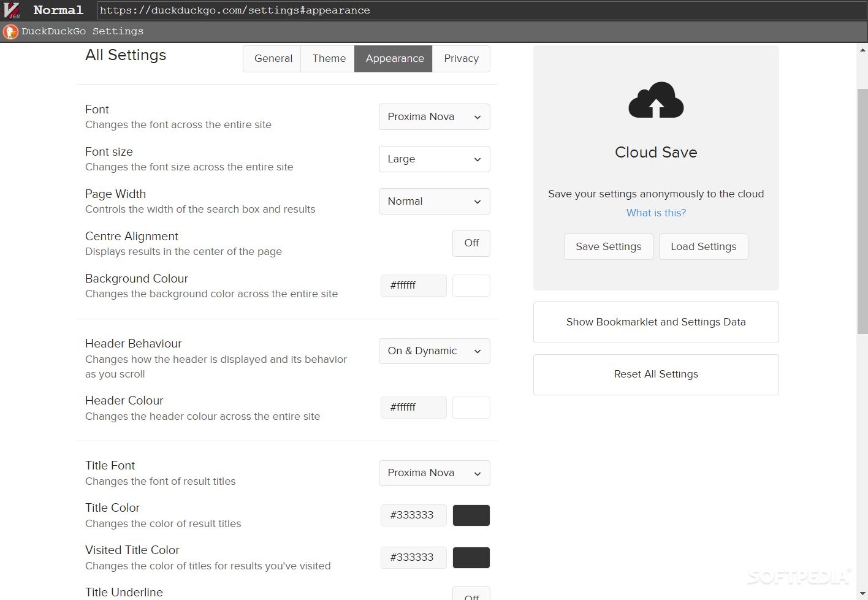Click the Header Colour setting label

124,401
